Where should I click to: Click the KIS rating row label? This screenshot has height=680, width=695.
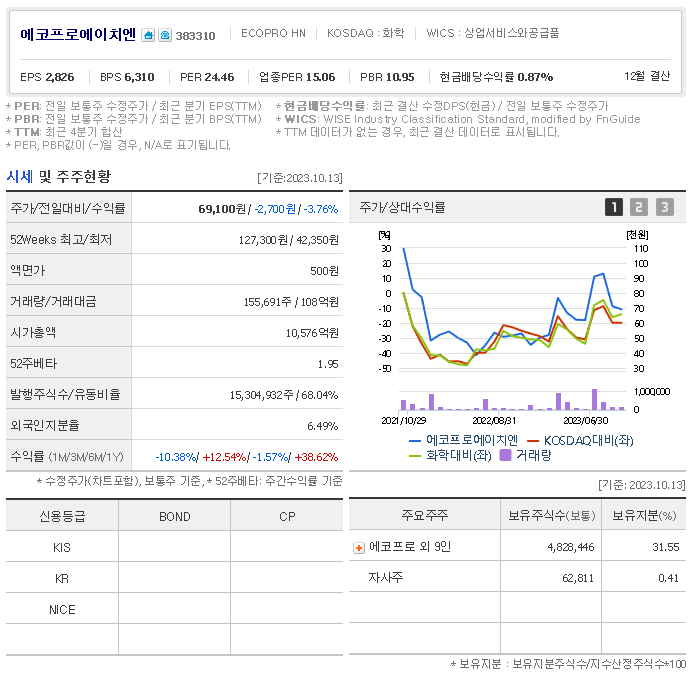click(x=62, y=548)
